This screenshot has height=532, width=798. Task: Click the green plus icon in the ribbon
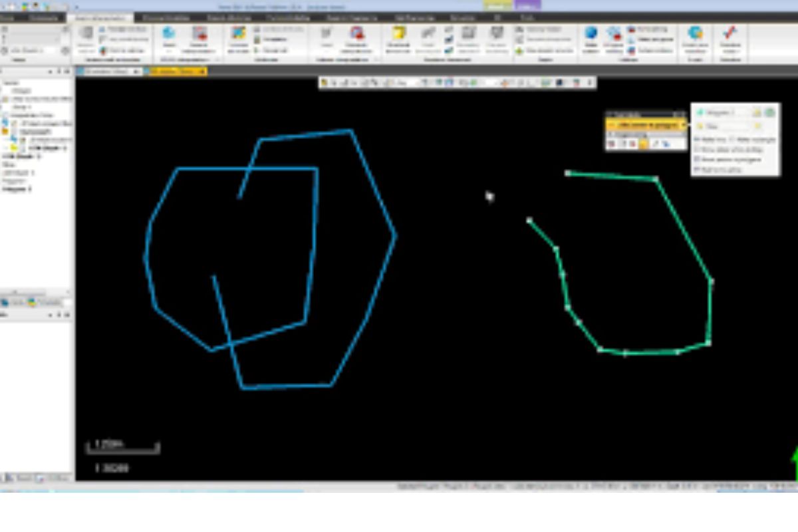[x=520, y=51]
